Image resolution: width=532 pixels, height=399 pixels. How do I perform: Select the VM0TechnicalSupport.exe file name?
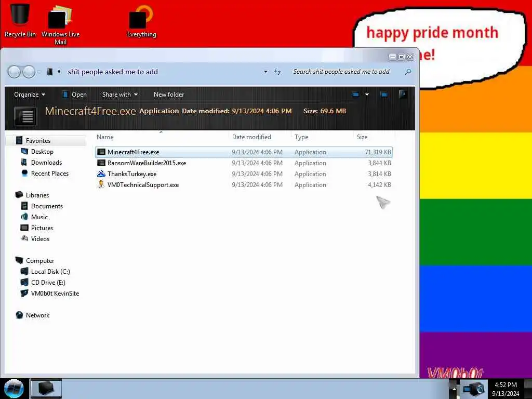pos(143,184)
